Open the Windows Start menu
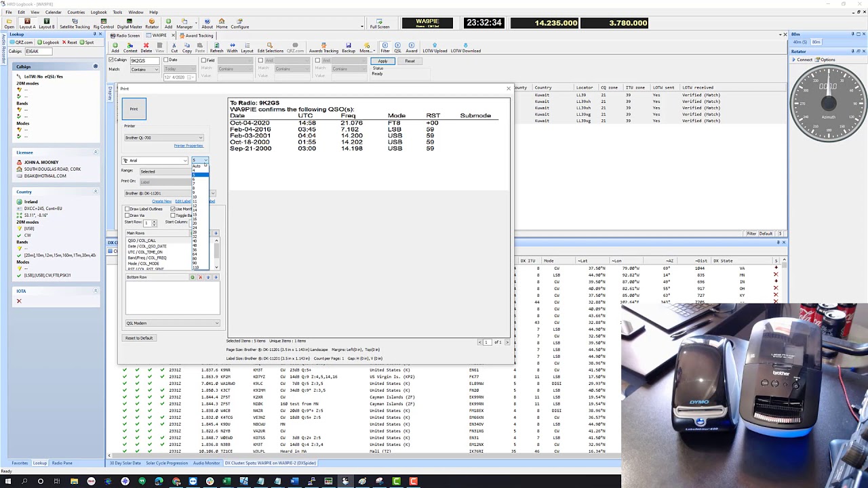868x488 pixels. click(x=7, y=481)
